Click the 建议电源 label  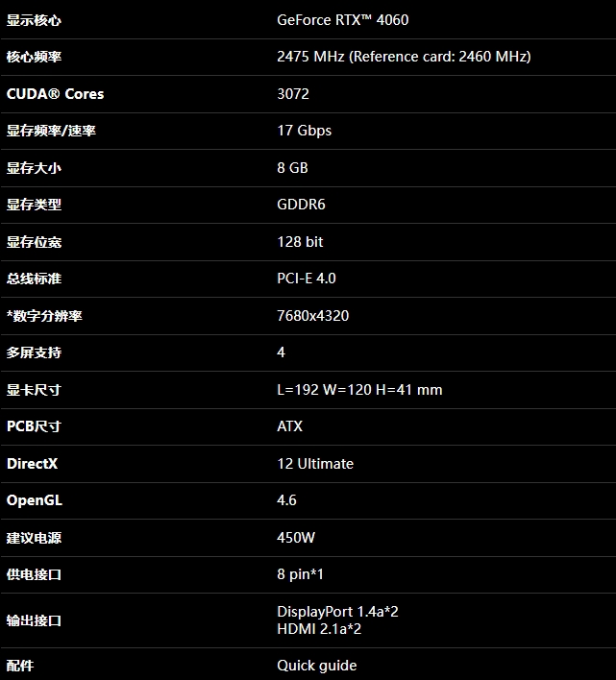[34, 538]
